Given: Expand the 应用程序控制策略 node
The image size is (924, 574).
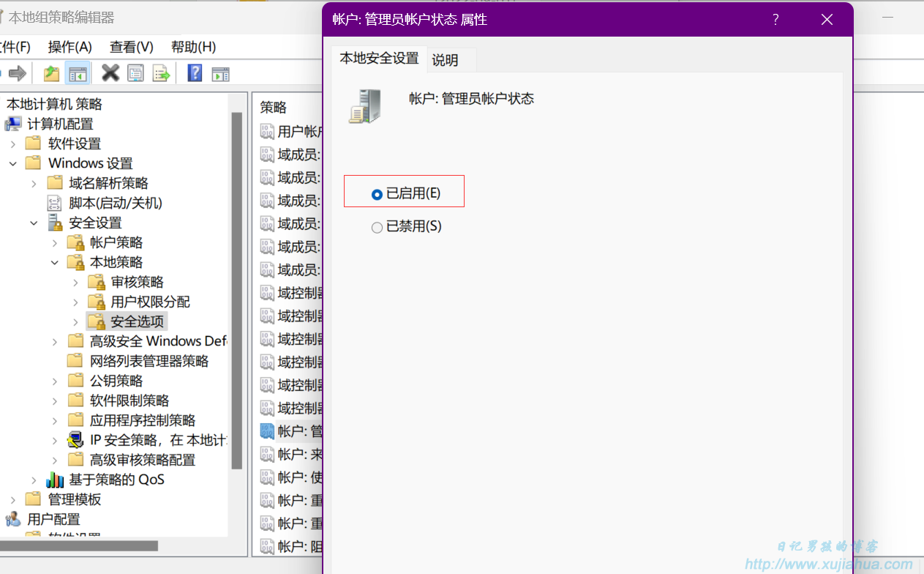Looking at the screenshot, I should pos(55,420).
